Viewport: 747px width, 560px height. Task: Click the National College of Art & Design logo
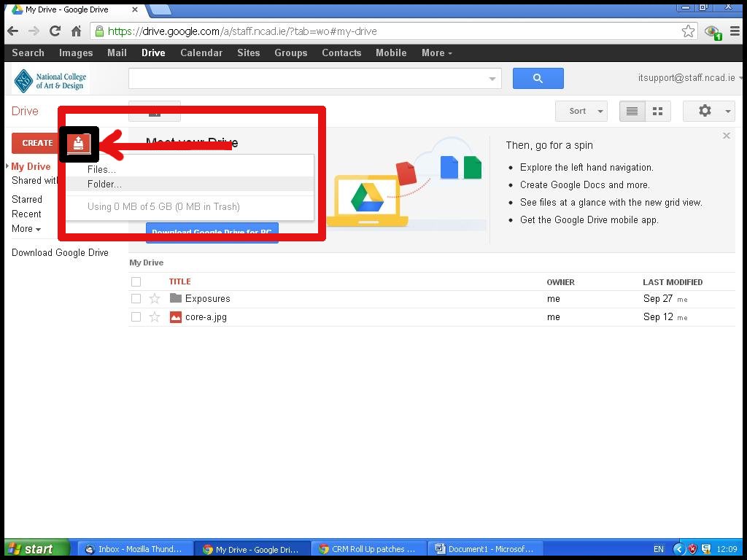[50, 80]
